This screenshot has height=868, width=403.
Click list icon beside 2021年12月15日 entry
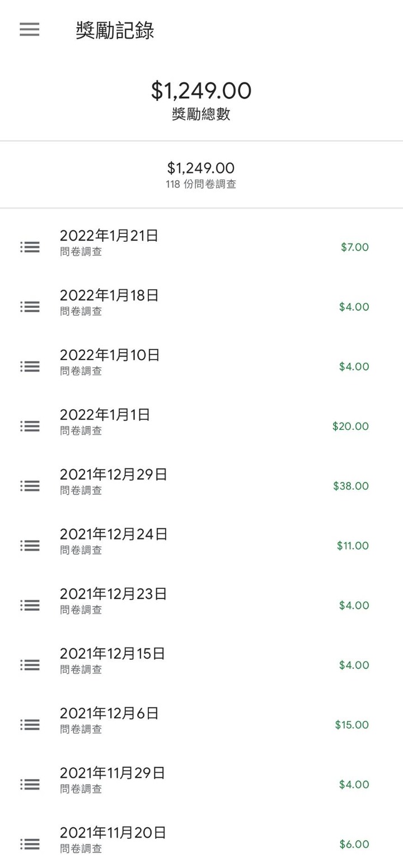(x=30, y=665)
